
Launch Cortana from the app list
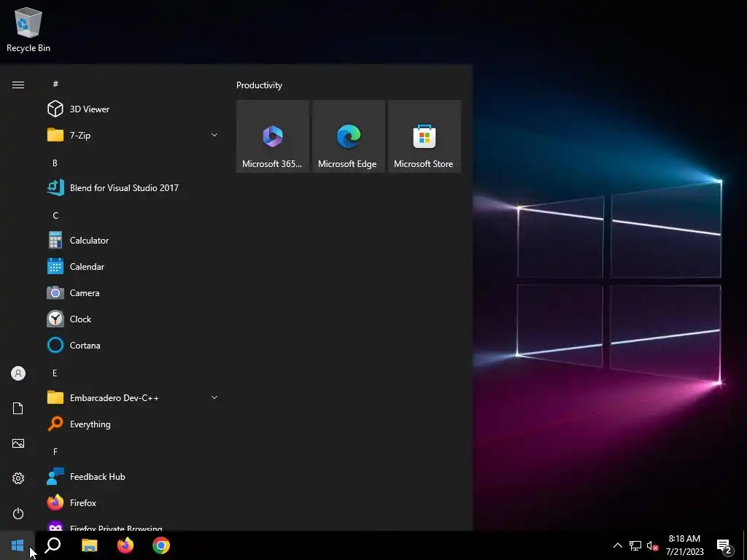133,345
